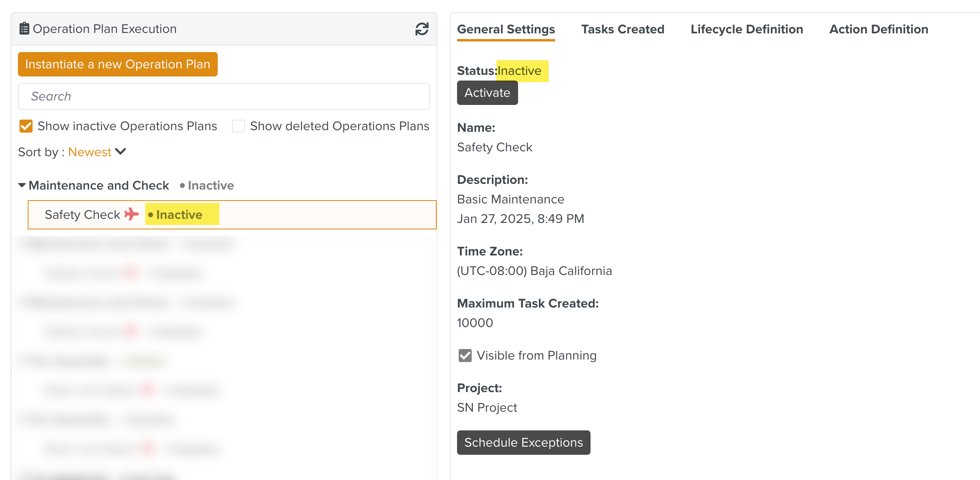The width and height of the screenshot is (980, 480).
Task: Open the Lifecycle Definition tab
Action: click(x=746, y=29)
